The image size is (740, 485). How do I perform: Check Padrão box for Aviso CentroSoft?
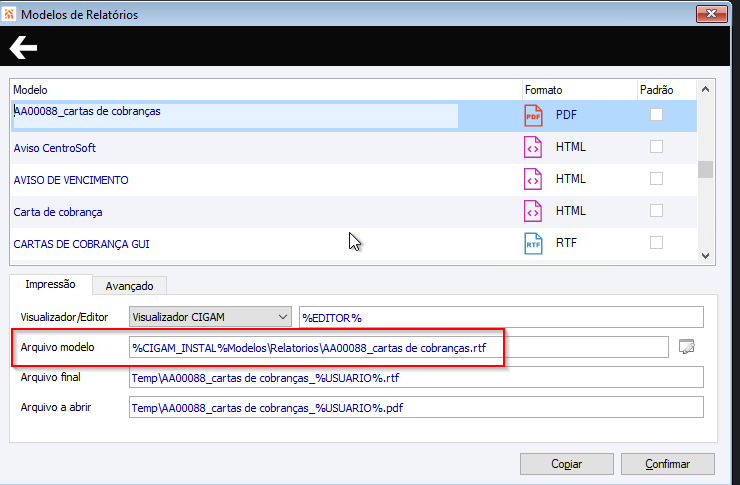[656, 147]
